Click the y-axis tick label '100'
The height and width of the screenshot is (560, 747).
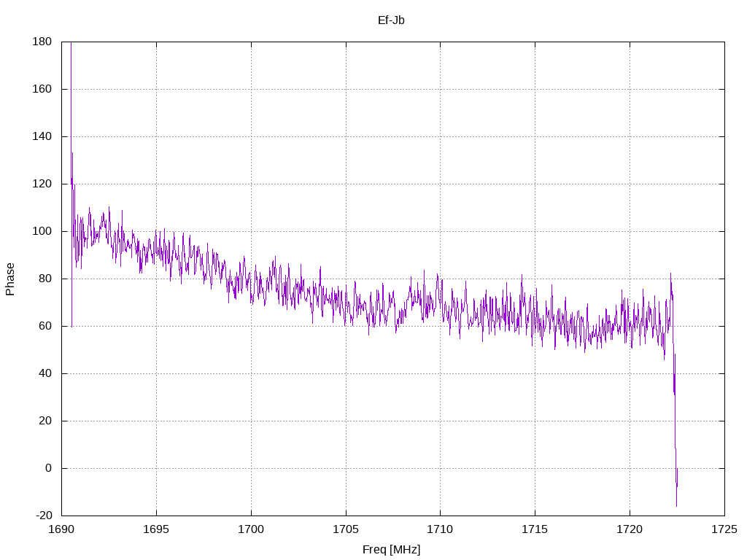tap(42, 231)
